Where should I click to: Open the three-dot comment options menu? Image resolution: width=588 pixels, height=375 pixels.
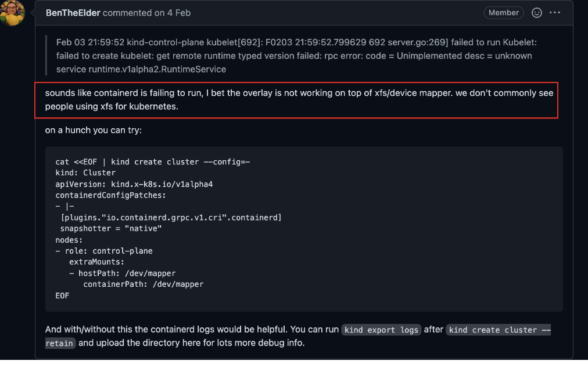tap(555, 13)
